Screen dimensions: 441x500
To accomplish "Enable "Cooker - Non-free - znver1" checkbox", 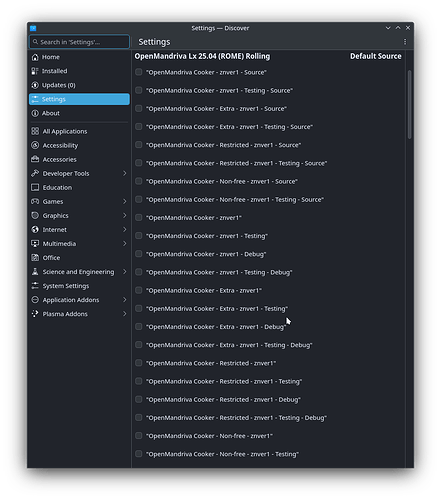I will click(139, 436).
